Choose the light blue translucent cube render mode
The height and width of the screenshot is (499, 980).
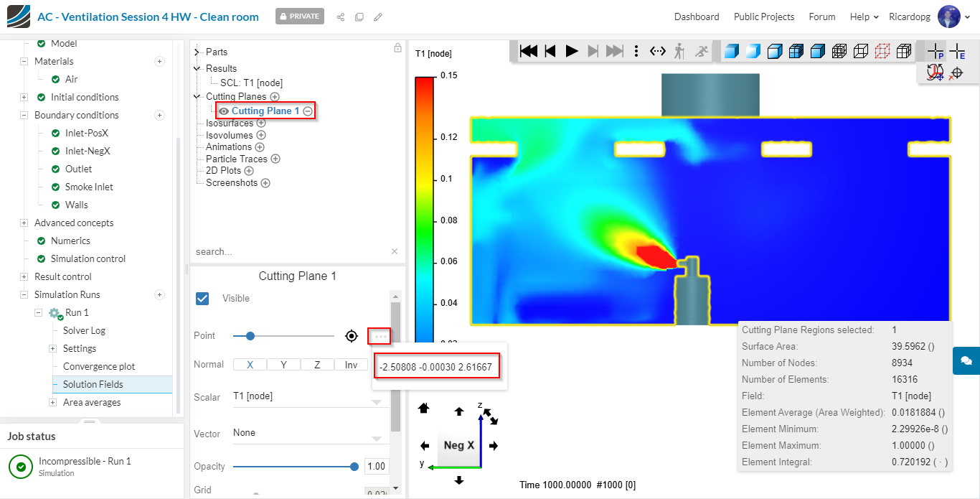click(x=753, y=51)
